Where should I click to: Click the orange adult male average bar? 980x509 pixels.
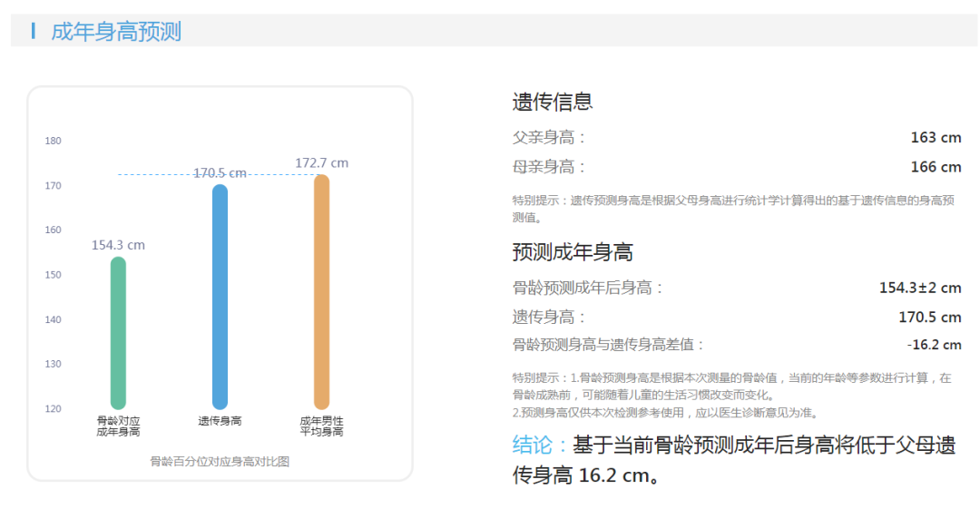[x=321, y=292]
